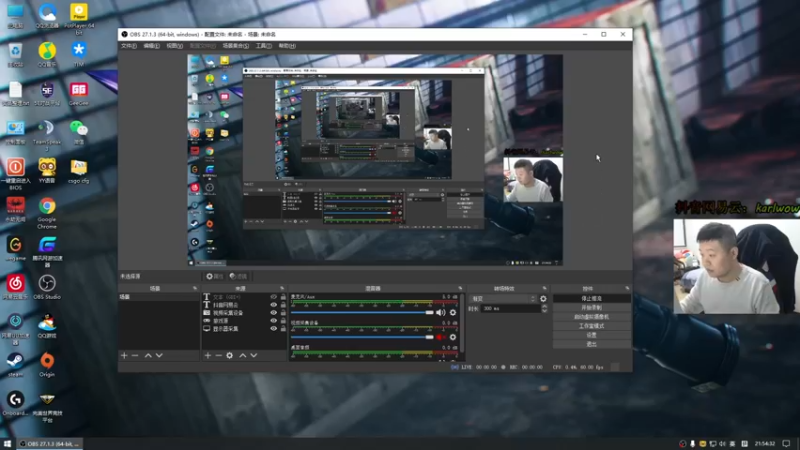The width and height of the screenshot is (800, 450).
Task: Undock the Audio Mixer panel via header icon
Action: (x=460, y=288)
